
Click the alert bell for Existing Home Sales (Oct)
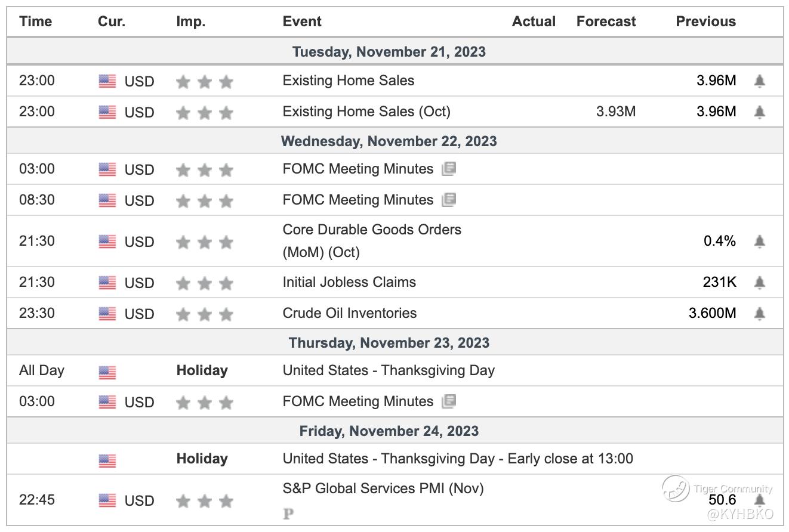pyautogui.click(x=759, y=112)
